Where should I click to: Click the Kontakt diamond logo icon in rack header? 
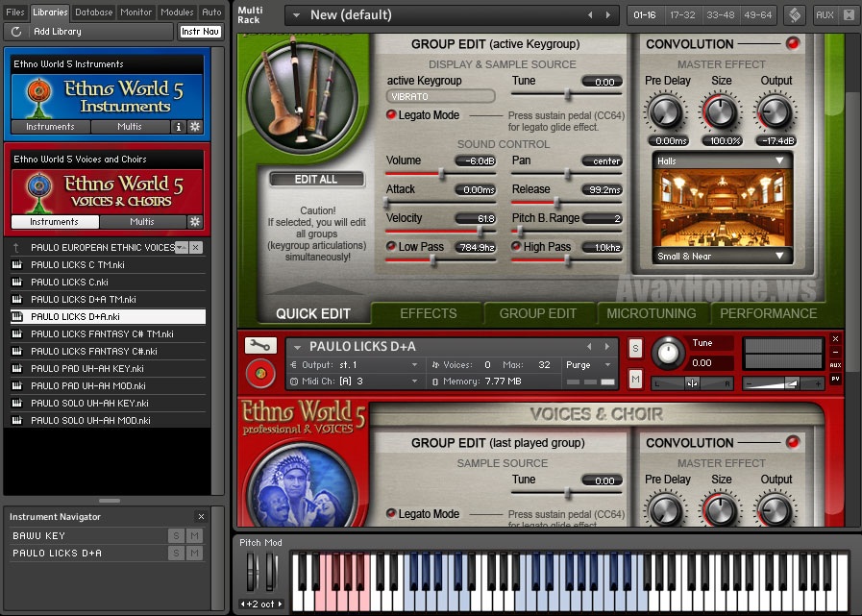[x=795, y=14]
